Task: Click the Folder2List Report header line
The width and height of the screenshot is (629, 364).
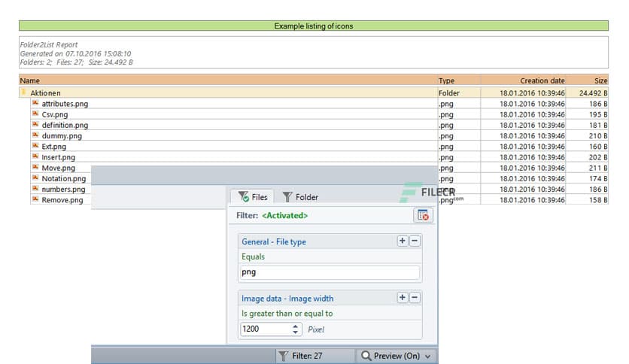Action: 49,45
